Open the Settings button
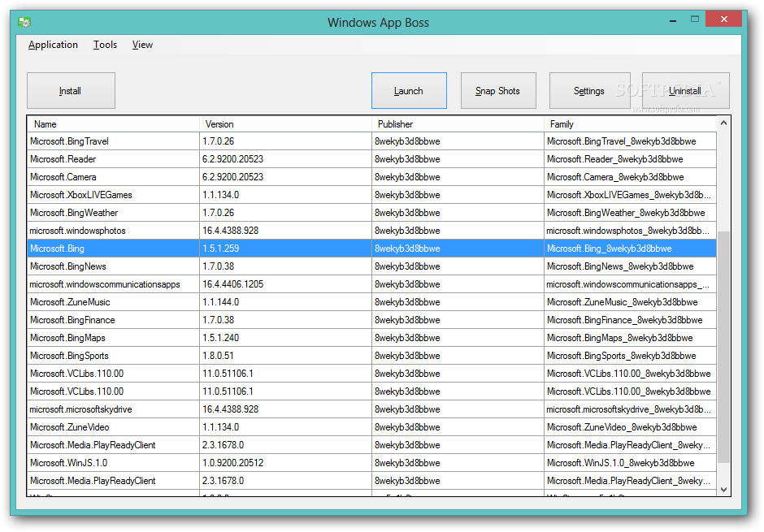Image resolution: width=764 pixels, height=532 pixels. point(589,90)
